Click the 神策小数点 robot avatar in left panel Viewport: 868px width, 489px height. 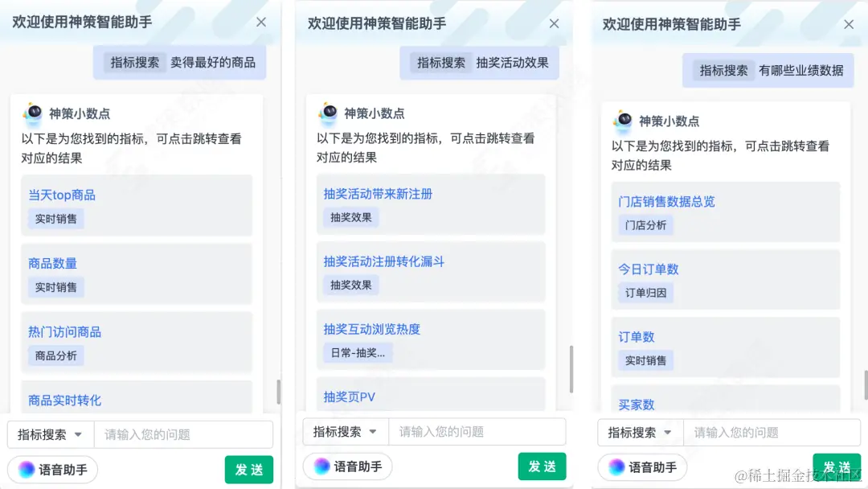tap(33, 113)
